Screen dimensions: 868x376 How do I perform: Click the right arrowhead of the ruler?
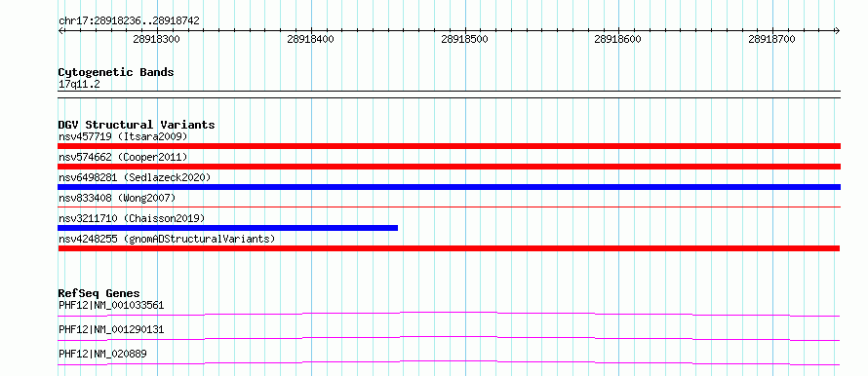(x=837, y=30)
